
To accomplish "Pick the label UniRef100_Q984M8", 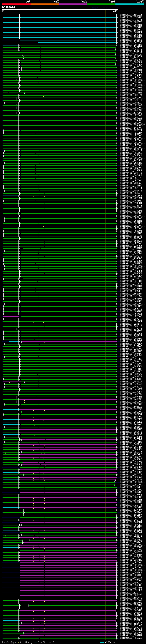I will coord(131,429).
